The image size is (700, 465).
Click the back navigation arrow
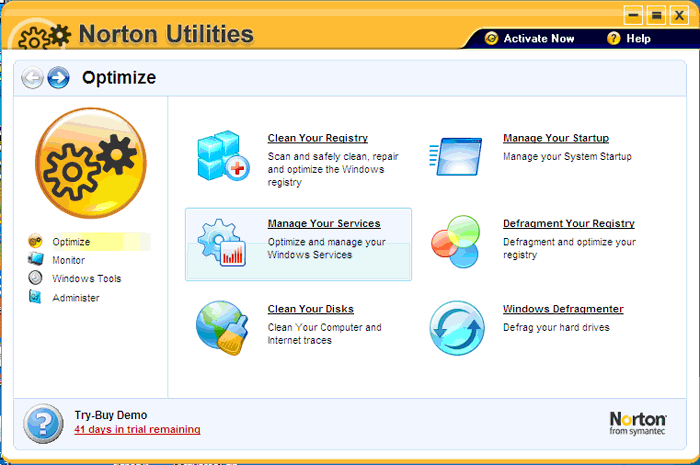coord(32,78)
